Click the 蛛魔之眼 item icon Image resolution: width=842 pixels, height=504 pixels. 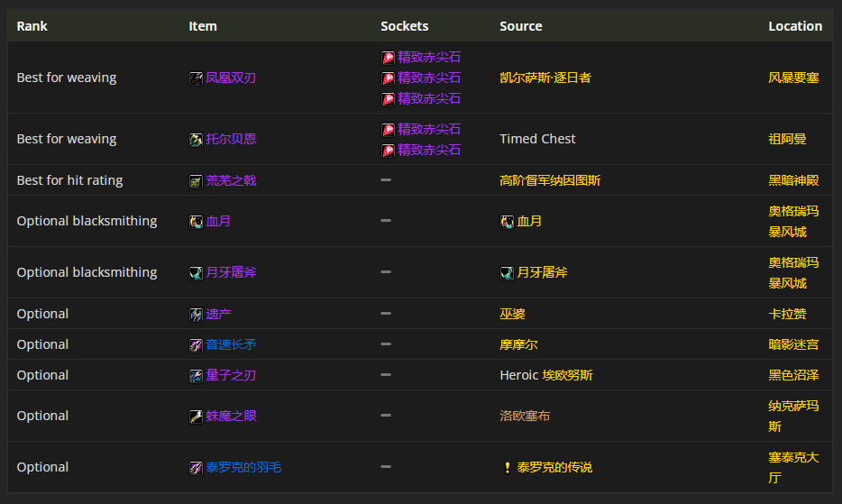tap(196, 417)
